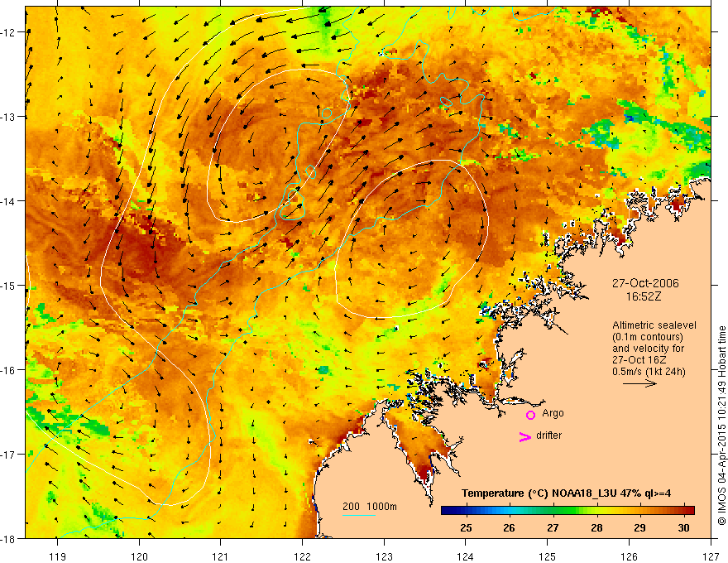Click the longitude axis label 126
The width and height of the screenshot is (728, 563).
[x=629, y=556]
